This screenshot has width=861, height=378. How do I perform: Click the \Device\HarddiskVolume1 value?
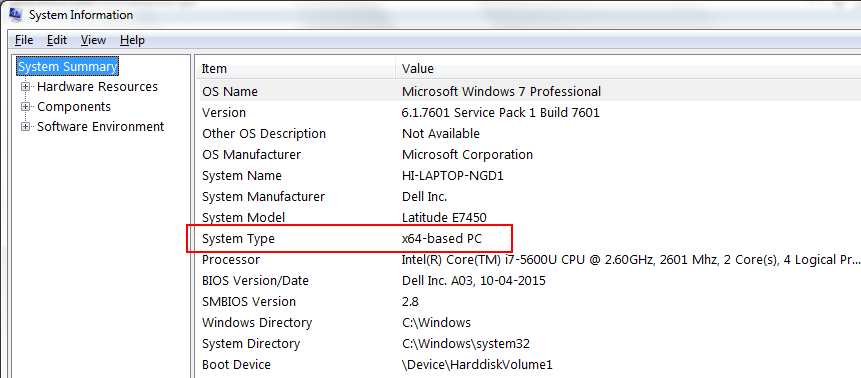tap(477, 364)
